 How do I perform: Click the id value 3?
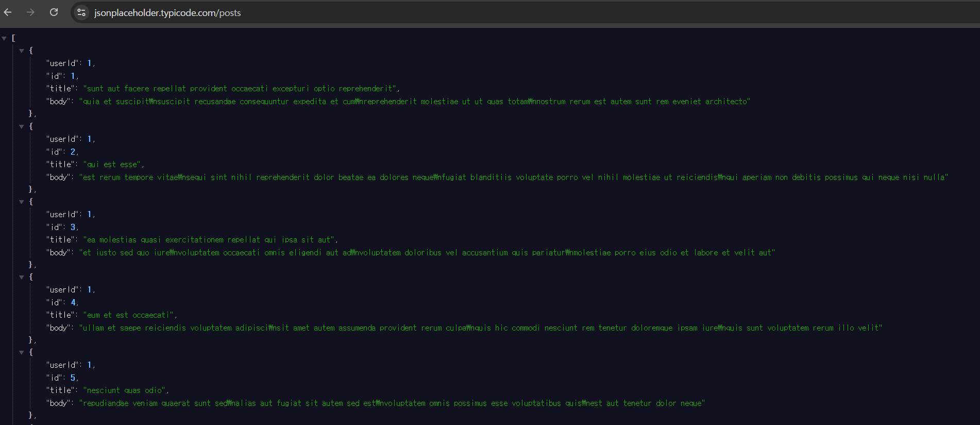(73, 227)
